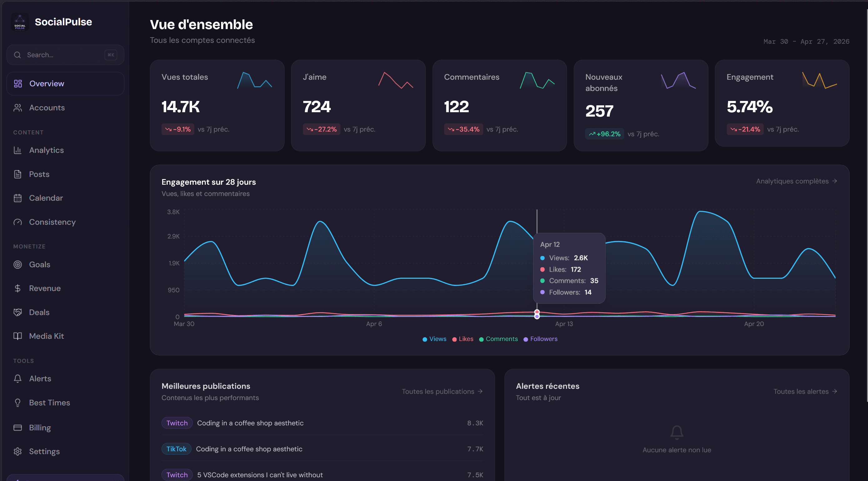Click the Analytics bar chart icon
The width and height of the screenshot is (868, 481).
coord(18,150)
